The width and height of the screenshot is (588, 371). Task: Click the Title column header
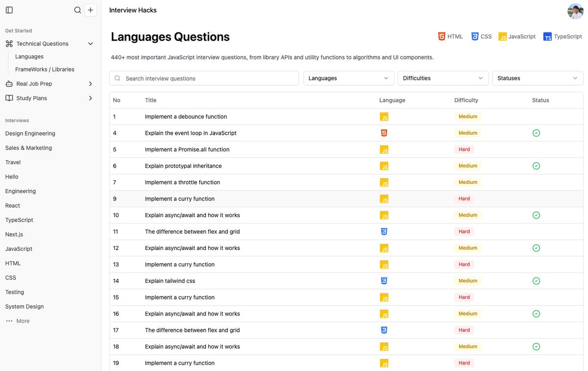(150, 100)
